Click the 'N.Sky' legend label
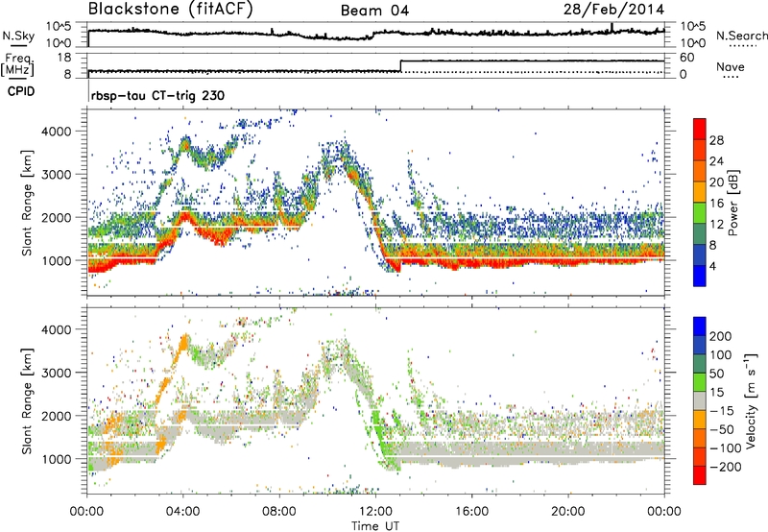The height and width of the screenshot is (532, 768). pos(18,36)
